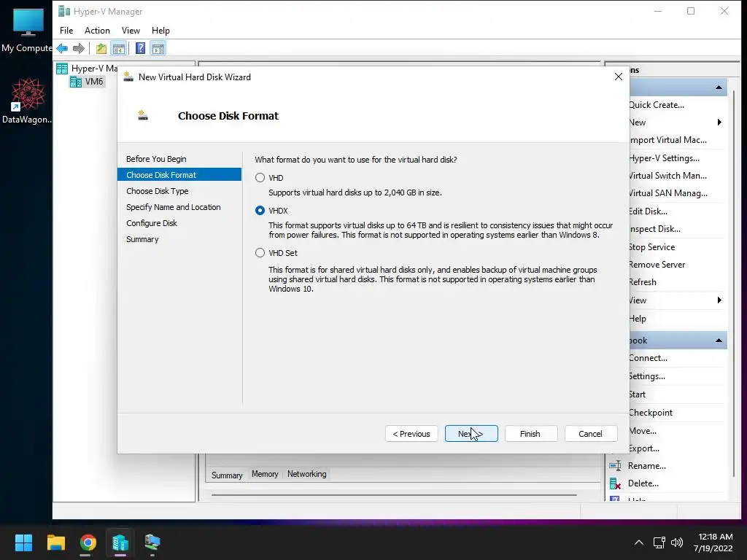Screen dimensions: 747x560
Task: Switch to the Memory tab
Action: click(x=265, y=474)
